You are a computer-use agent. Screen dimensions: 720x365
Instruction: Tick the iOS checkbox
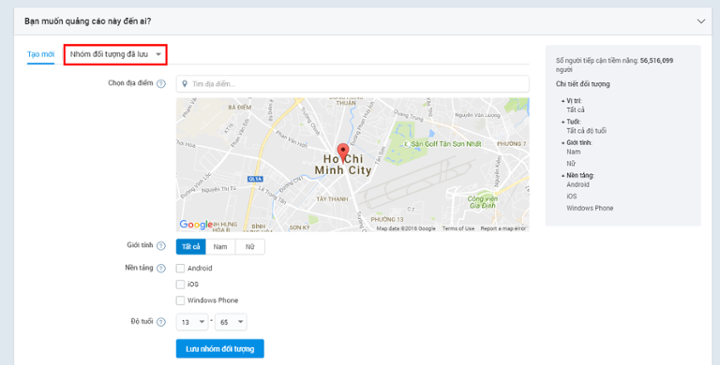coord(180,284)
